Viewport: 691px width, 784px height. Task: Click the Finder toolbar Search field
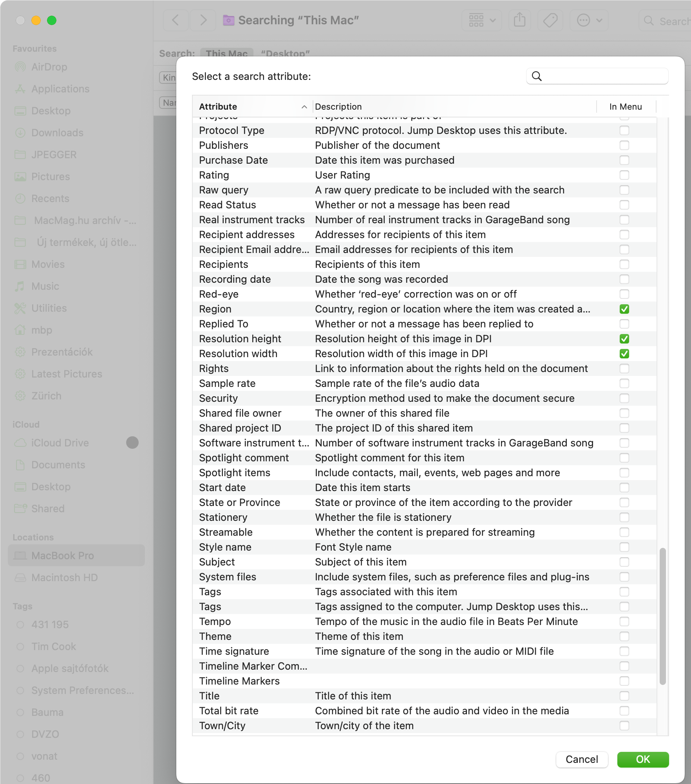[x=666, y=21]
